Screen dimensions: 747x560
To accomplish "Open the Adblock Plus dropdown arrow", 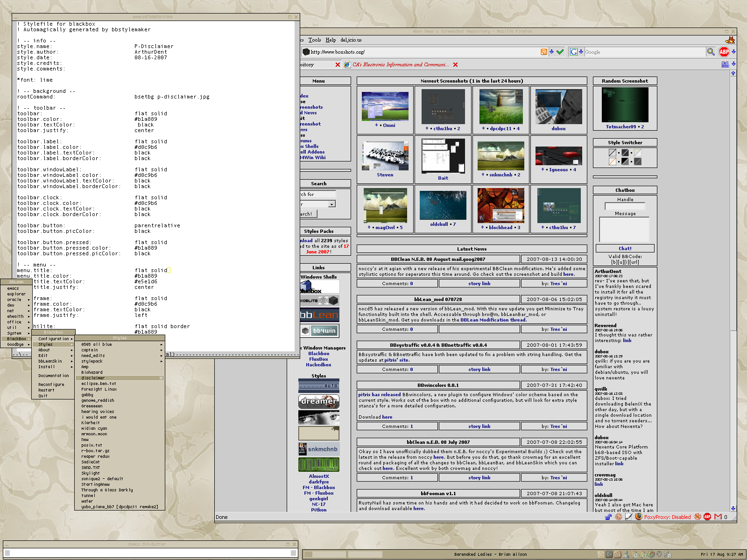I will (x=733, y=52).
